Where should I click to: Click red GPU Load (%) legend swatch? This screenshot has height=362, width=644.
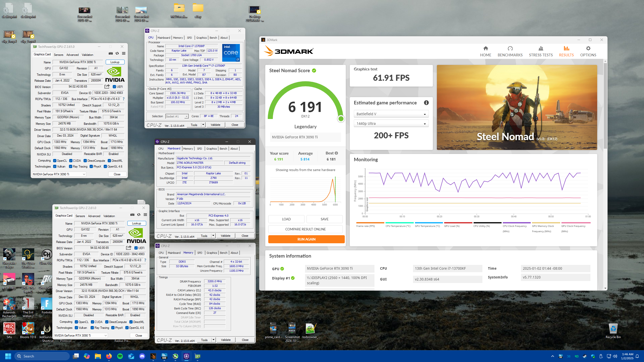point(458,223)
